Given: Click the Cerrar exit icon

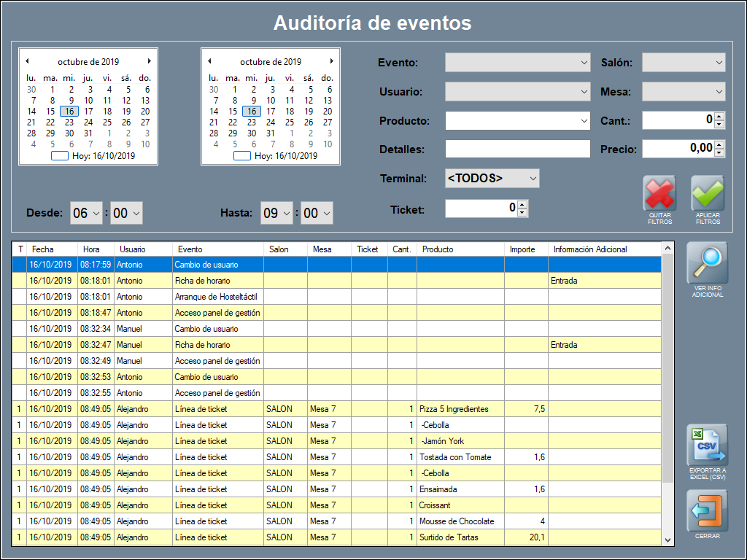Looking at the screenshot, I should pyautogui.click(x=707, y=510).
